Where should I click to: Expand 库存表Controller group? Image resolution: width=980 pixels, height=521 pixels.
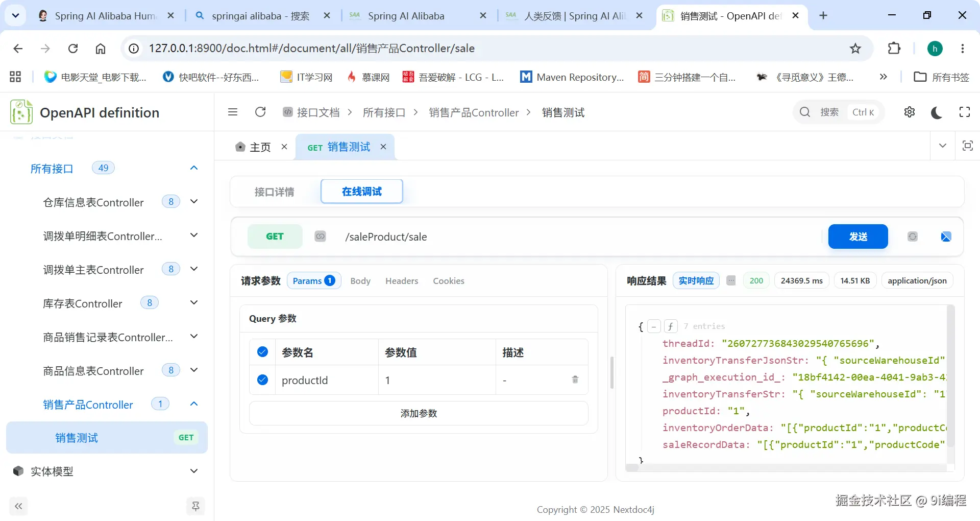[x=194, y=303]
